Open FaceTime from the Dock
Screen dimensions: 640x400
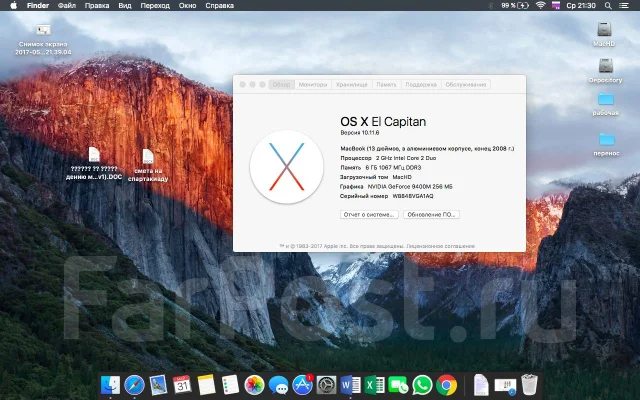(x=398, y=385)
